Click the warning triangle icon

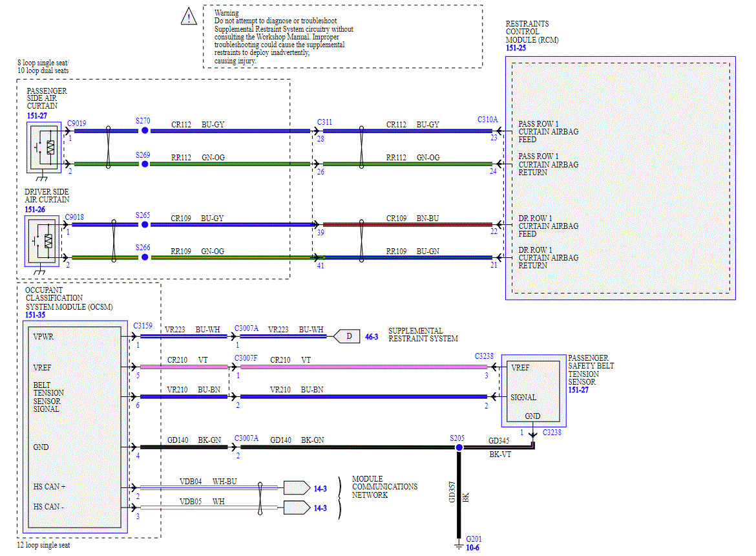pyautogui.click(x=189, y=16)
